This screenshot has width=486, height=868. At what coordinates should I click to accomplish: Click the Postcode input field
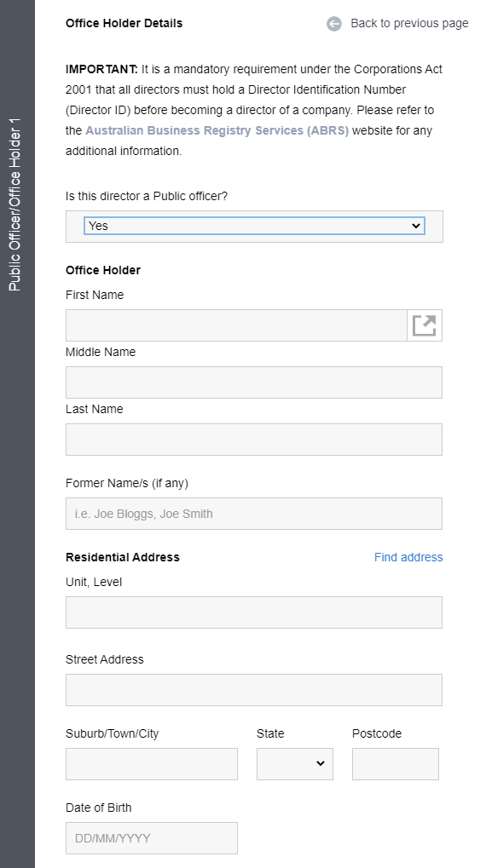(x=396, y=764)
